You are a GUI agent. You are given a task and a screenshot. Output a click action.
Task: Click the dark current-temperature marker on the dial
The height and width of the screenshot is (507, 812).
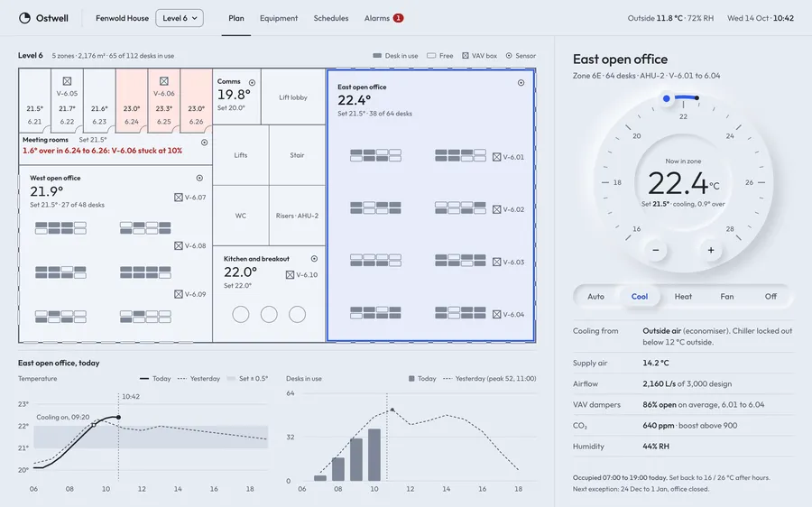(x=697, y=97)
